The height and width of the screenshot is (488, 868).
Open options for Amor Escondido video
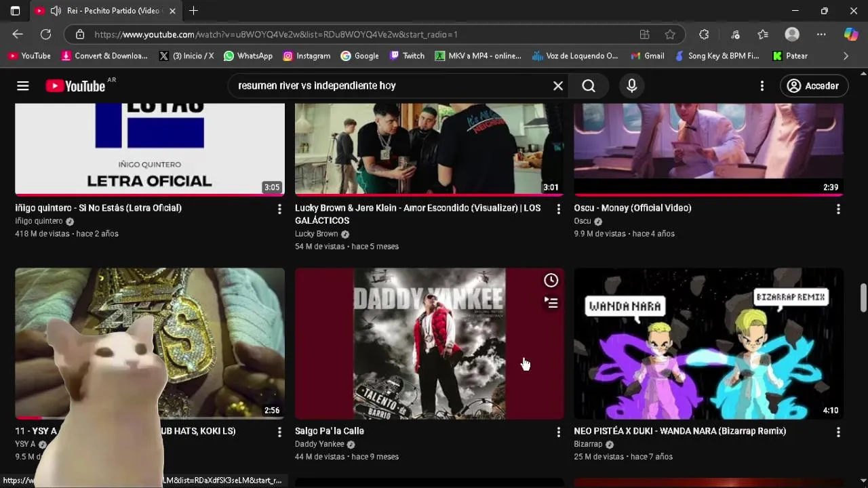558,209
